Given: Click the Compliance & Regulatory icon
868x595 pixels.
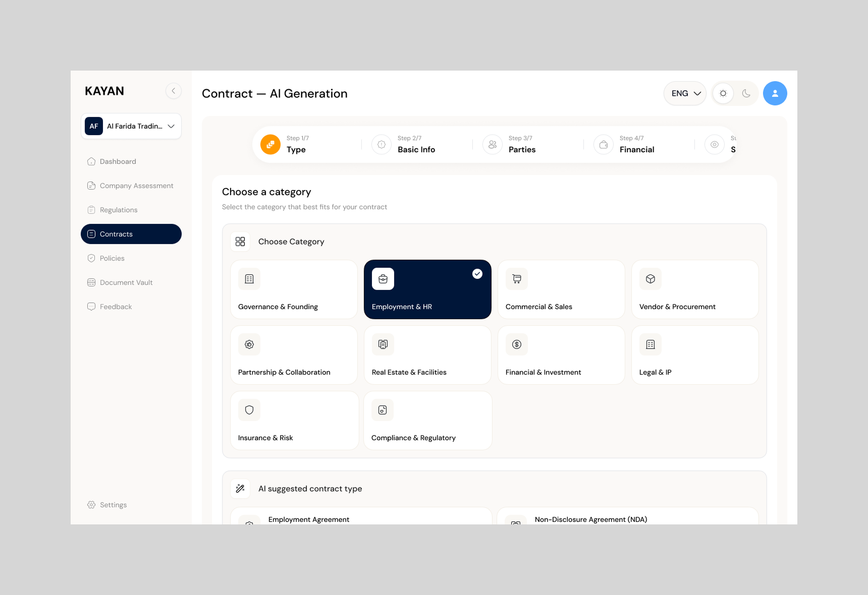Looking at the screenshot, I should [383, 410].
